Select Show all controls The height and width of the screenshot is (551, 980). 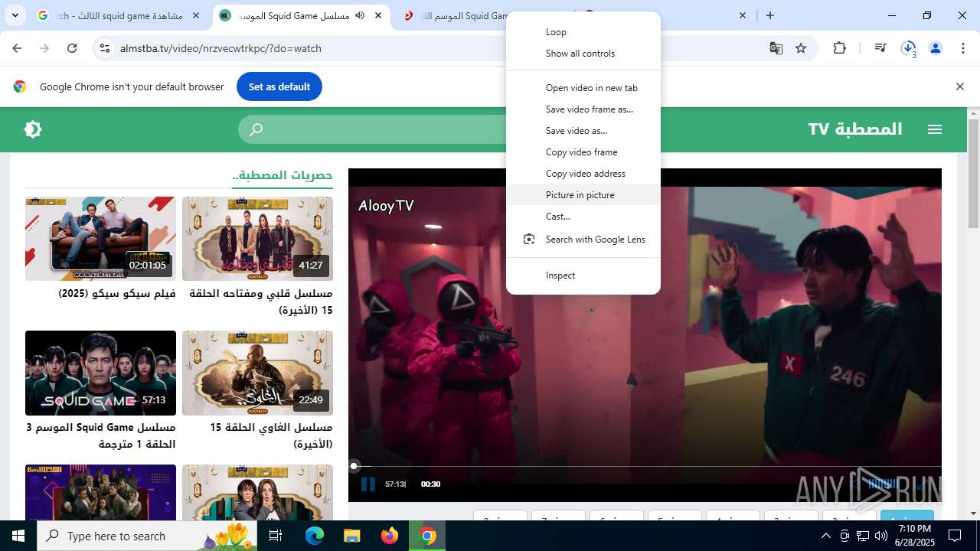[583, 54]
